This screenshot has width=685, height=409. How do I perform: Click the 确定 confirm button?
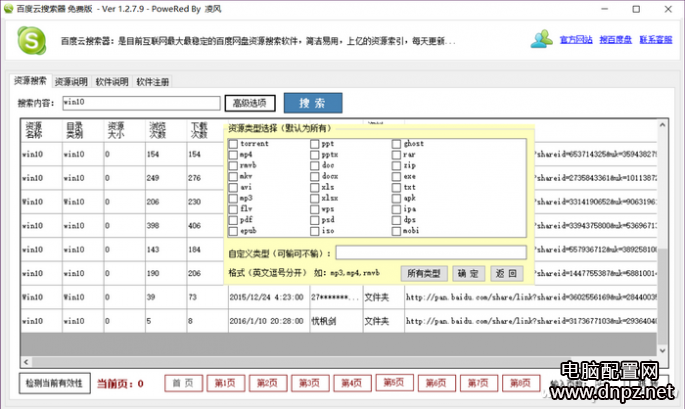pyautogui.click(x=468, y=274)
